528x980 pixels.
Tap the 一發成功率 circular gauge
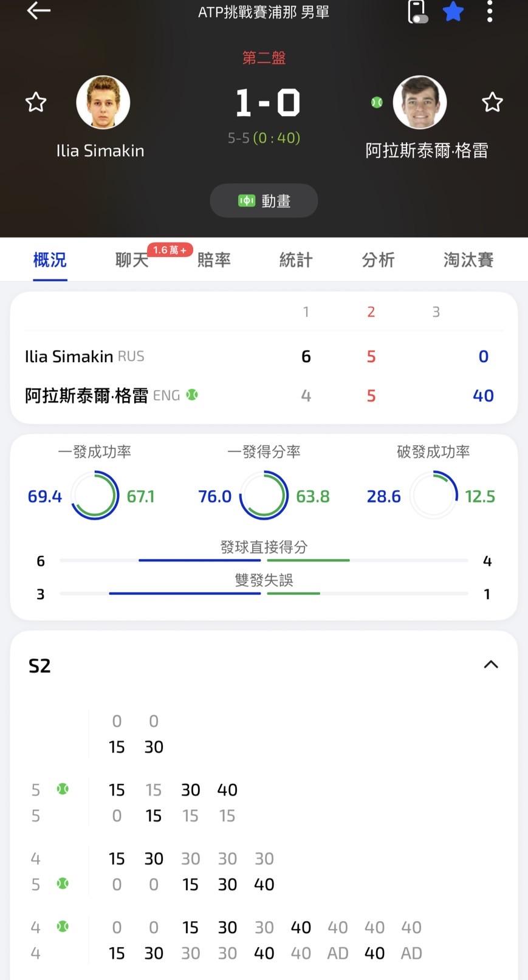point(95,496)
